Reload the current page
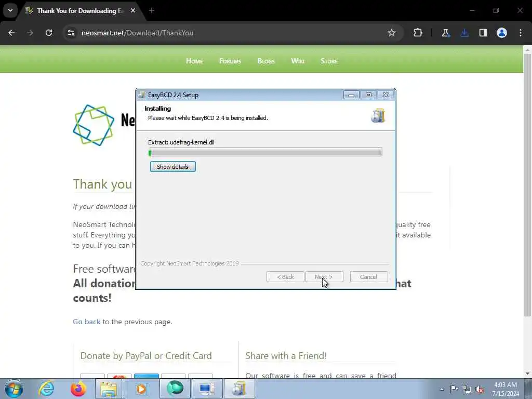The width and height of the screenshot is (532, 399). 49,33
